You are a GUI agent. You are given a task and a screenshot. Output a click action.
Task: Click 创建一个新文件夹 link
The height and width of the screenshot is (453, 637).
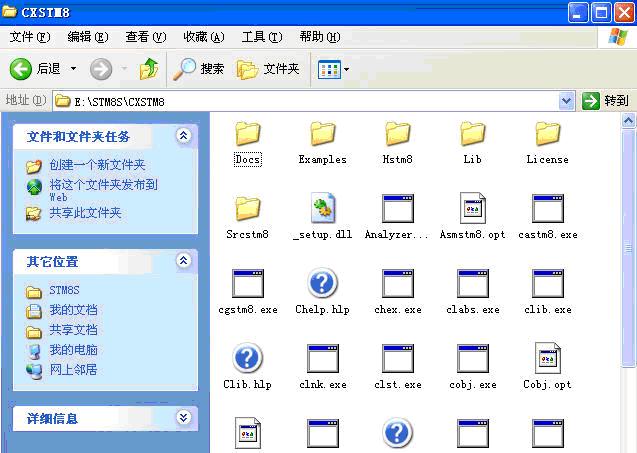tap(98, 165)
